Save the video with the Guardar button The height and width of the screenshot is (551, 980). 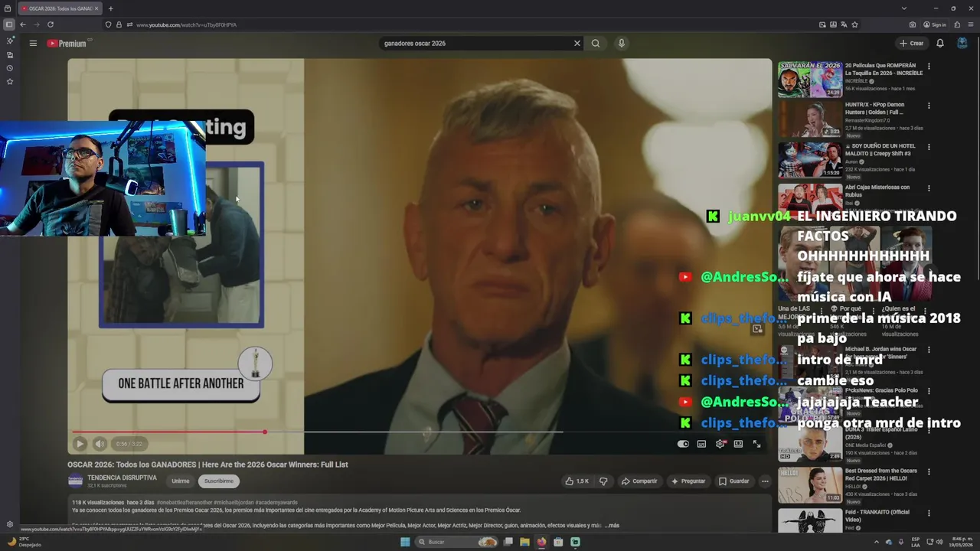[x=733, y=481]
